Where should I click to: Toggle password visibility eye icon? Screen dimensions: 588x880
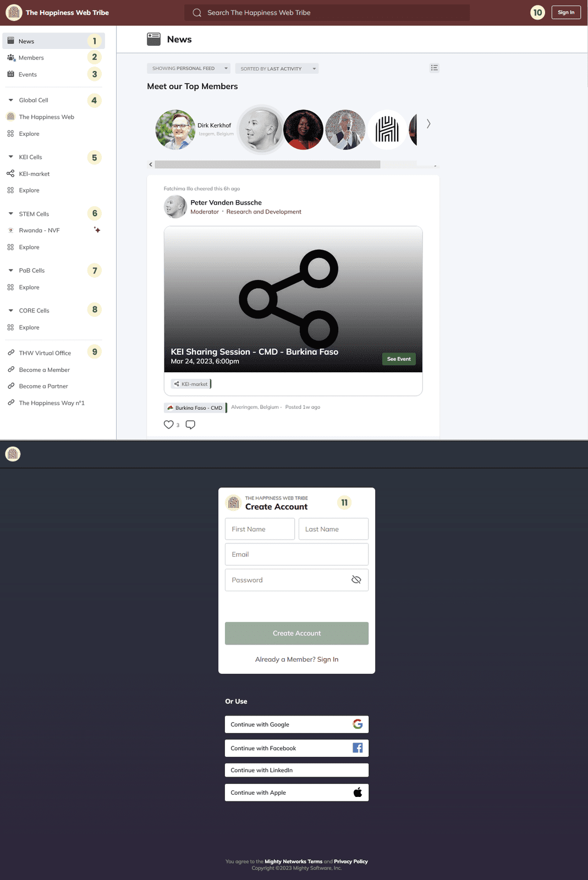(x=356, y=580)
